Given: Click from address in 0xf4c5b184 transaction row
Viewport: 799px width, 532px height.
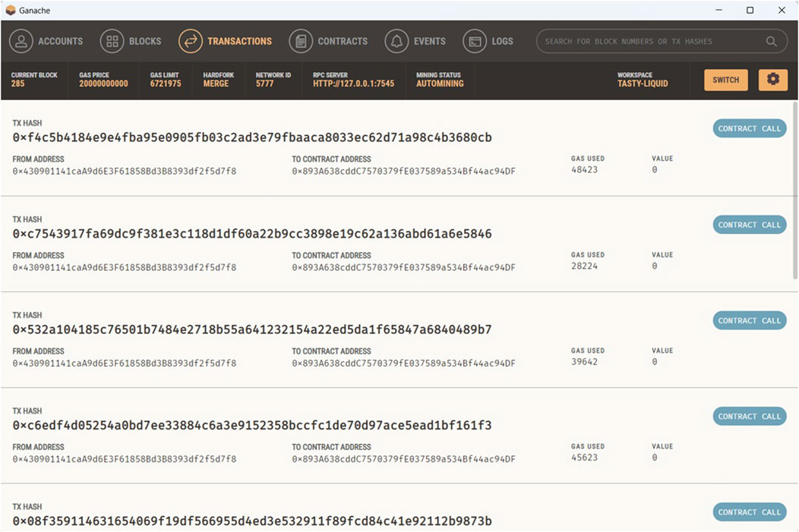Looking at the screenshot, I should [x=125, y=171].
